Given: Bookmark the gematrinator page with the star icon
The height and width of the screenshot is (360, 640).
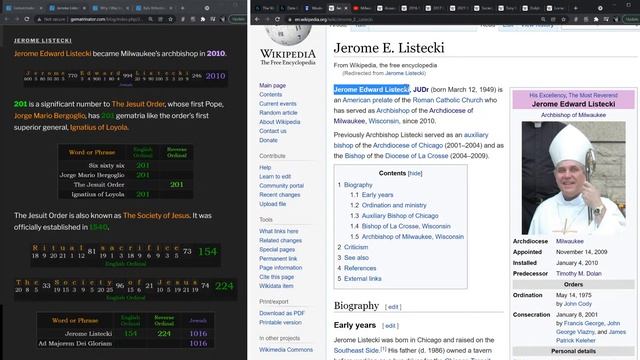Looking at the screenshot, I should pos(171,19).
